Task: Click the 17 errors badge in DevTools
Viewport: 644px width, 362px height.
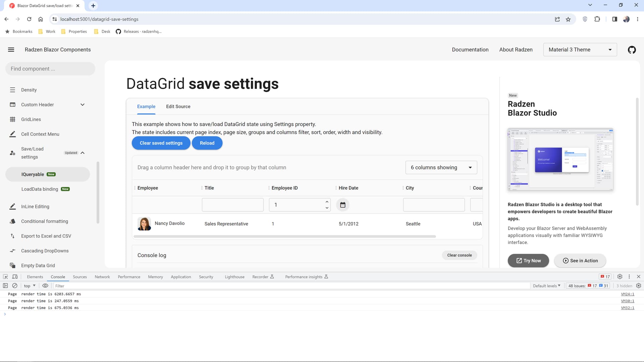Action: click(605, 277)
